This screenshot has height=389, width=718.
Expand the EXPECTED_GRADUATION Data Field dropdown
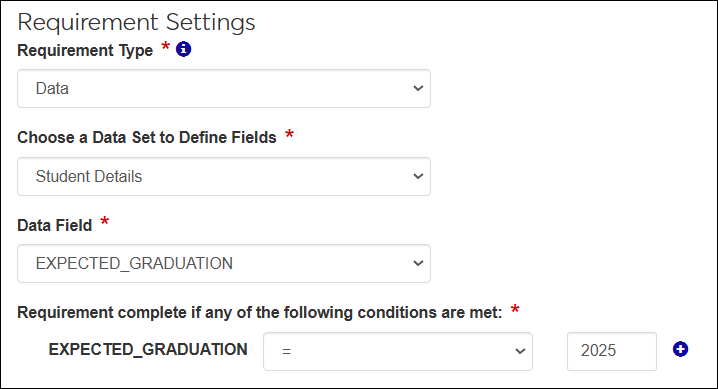click(x=224, y=263)
